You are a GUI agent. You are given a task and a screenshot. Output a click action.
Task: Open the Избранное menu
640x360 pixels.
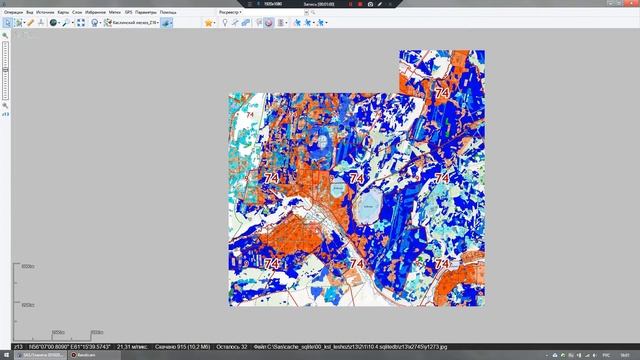click(x=96, y=13)
